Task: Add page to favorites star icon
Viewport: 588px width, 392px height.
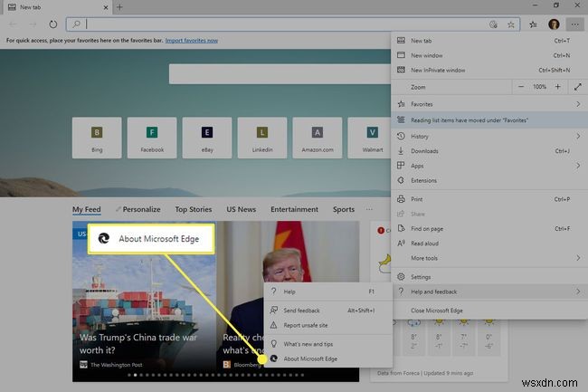Action: point(510,24)
